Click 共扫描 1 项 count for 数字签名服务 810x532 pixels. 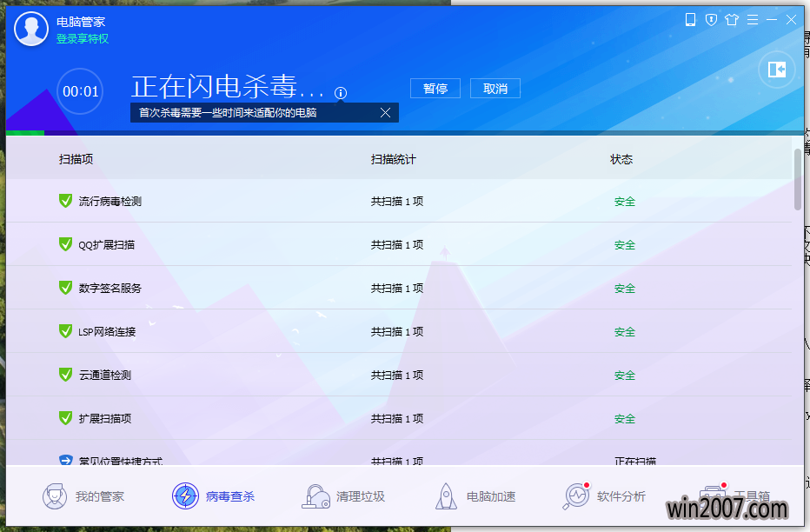(397, 289)
